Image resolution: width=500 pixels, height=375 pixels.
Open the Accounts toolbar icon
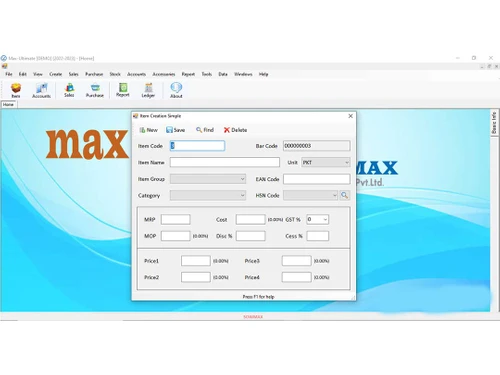coord(41,90)
